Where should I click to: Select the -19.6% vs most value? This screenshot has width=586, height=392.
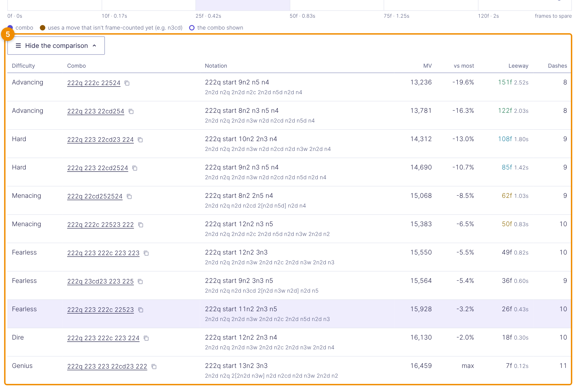click(463, 82)
